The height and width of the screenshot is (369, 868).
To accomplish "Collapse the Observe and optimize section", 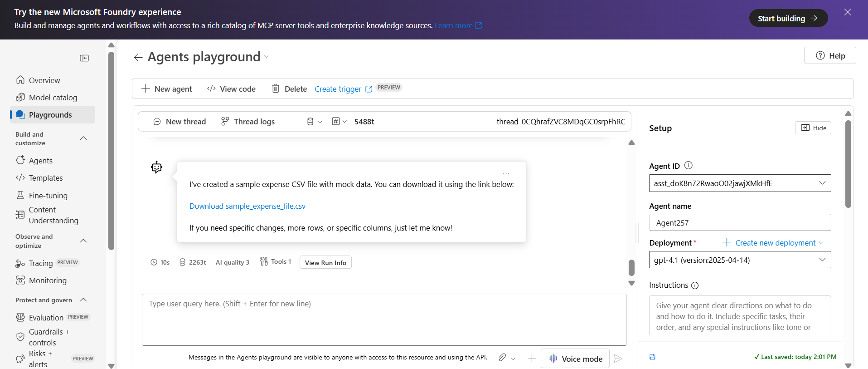I will tap(83, 241).
